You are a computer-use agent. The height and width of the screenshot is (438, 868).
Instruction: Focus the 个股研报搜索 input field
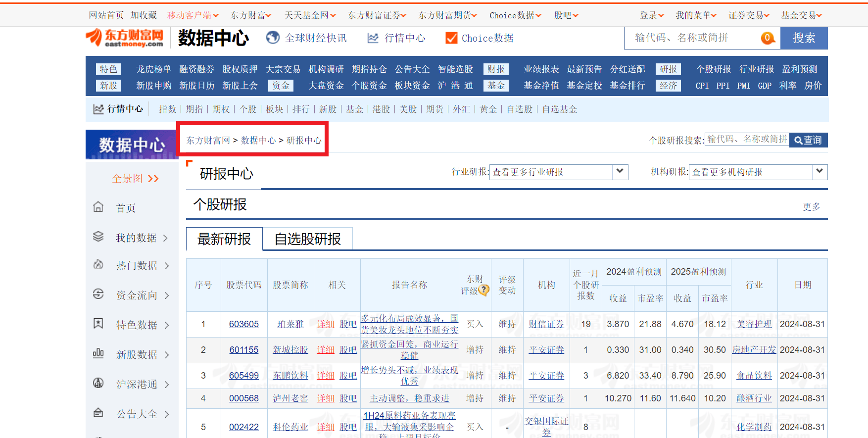click(747, 140)
